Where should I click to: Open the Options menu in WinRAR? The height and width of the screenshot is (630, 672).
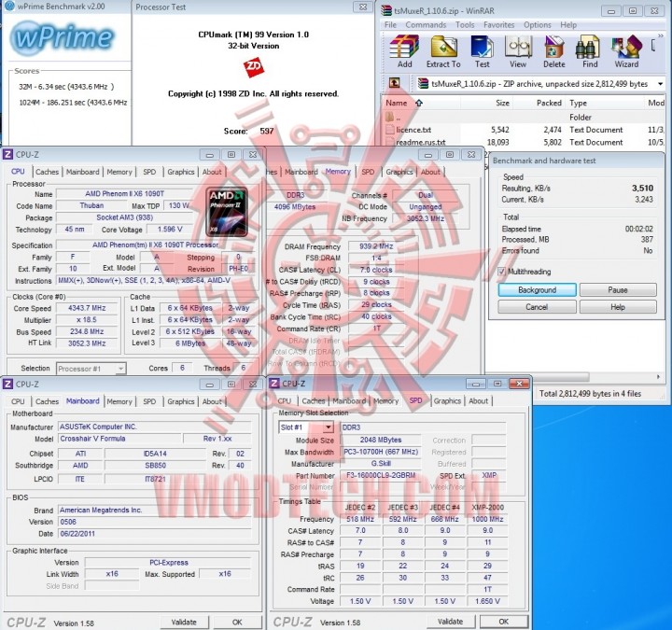point(538,25)
